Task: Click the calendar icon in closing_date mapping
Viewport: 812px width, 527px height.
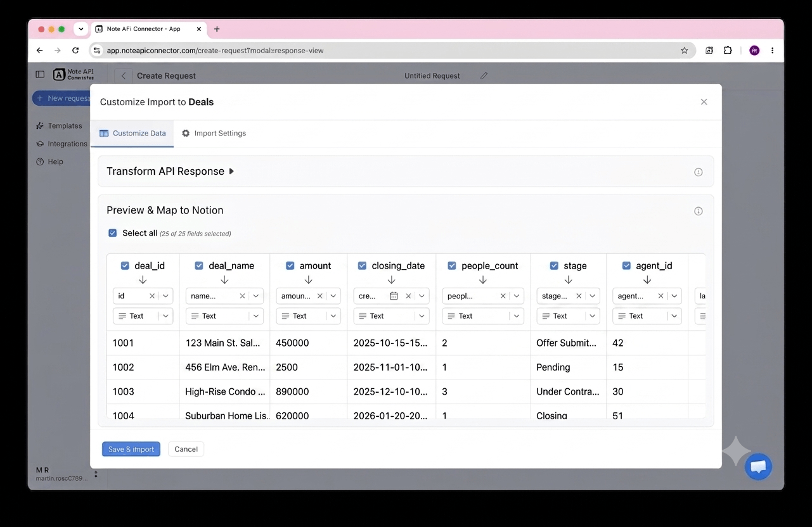Action: (x=394, y=296)
